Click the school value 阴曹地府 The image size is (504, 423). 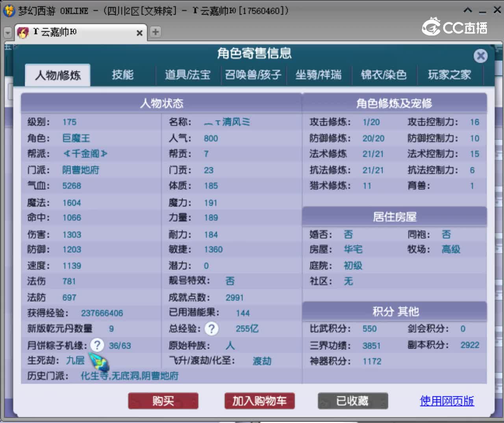coord(81,170)
